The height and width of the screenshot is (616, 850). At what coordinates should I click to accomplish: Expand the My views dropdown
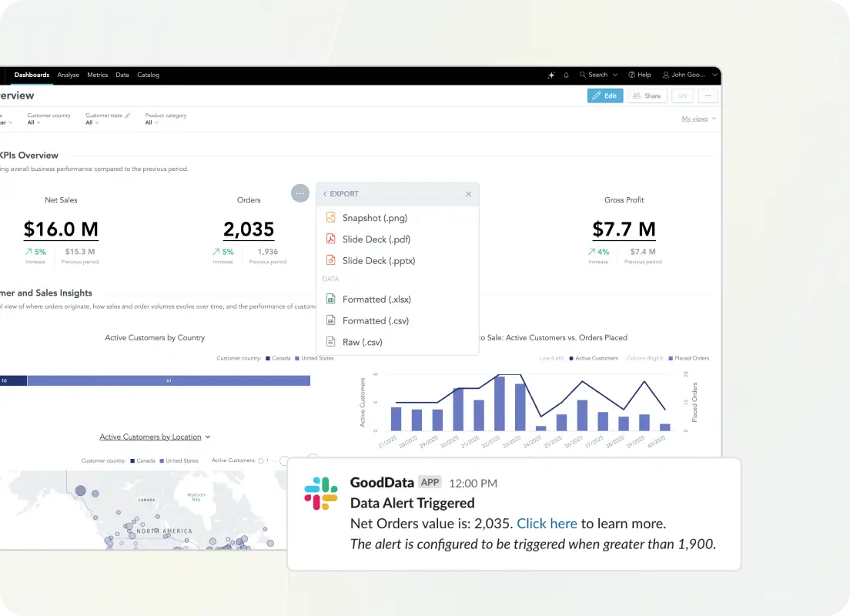(698, 119)
